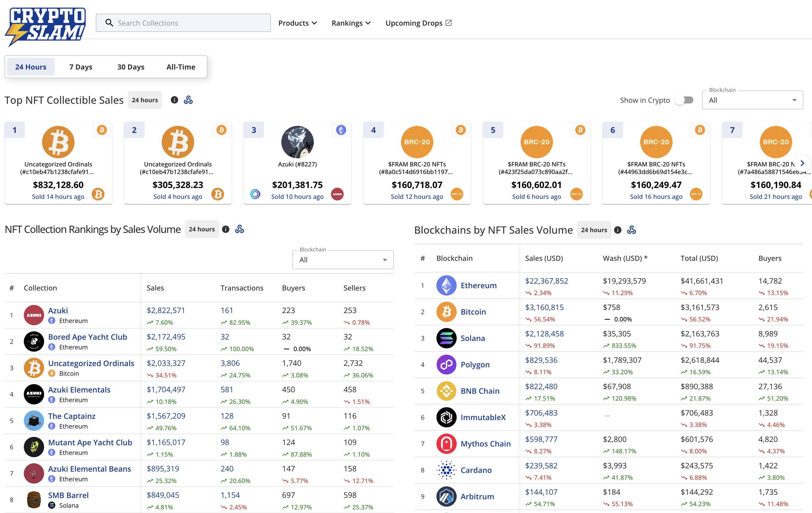Click info icon next to Top NFT Collectible Sales
Screen dimensions: 812x513
click(174, 100)
